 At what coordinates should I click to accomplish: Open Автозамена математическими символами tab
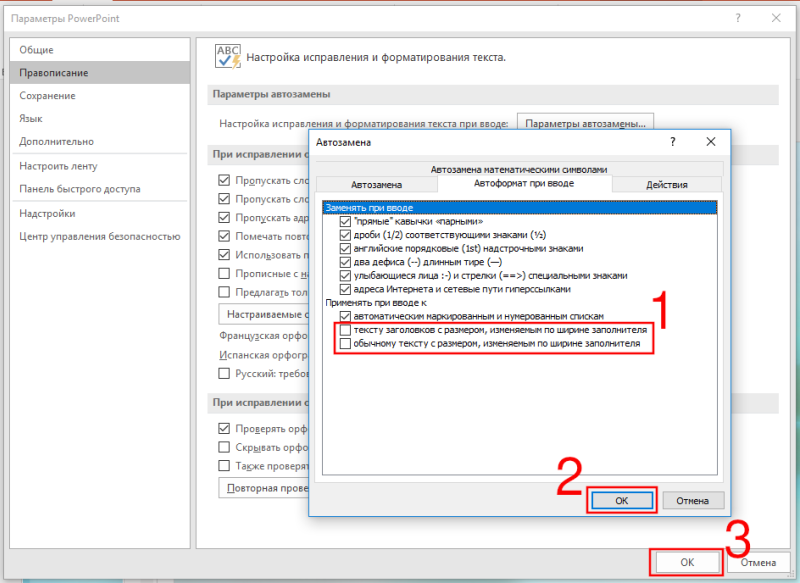coord(519,169)
